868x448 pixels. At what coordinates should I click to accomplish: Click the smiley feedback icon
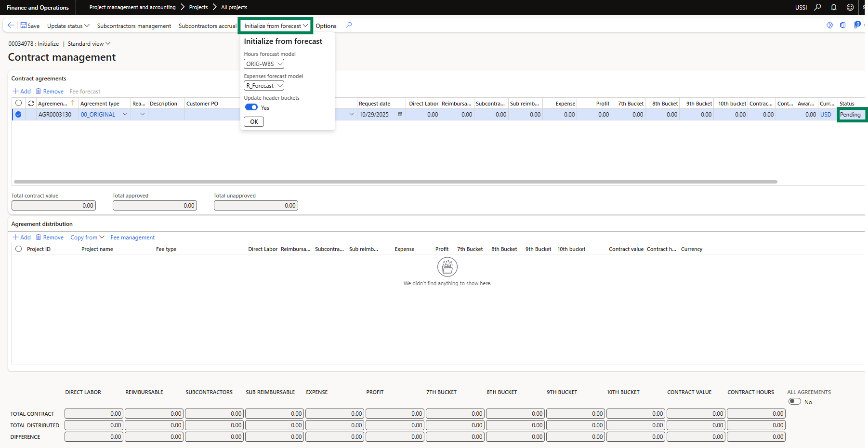[x=850, y=7]
